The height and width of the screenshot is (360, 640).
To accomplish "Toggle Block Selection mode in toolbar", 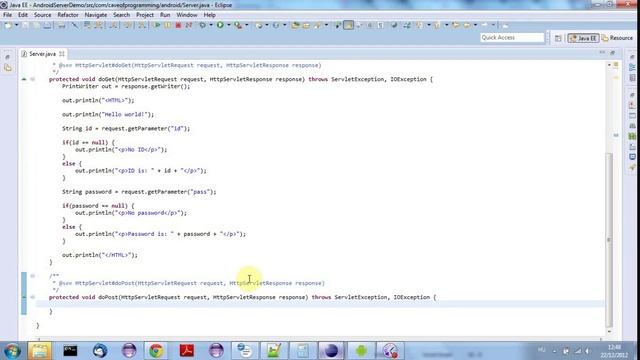I will click(369, 25).
